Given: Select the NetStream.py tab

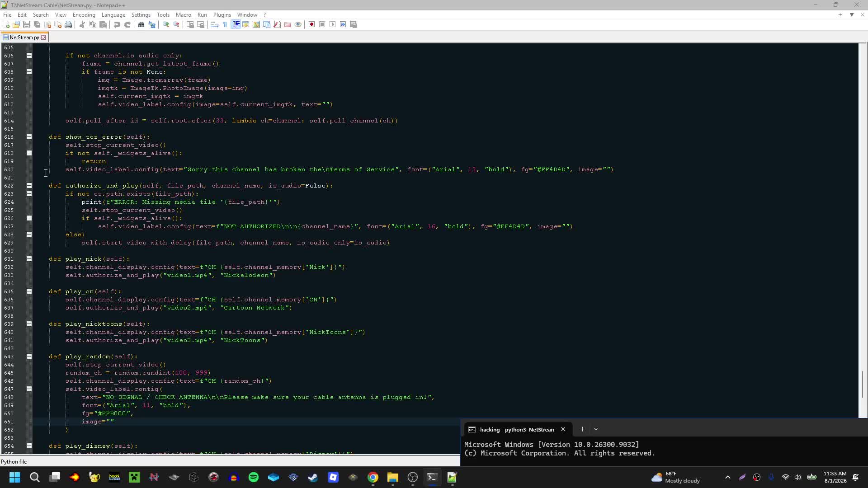Looking at the screenshot, I should point(24,37).
